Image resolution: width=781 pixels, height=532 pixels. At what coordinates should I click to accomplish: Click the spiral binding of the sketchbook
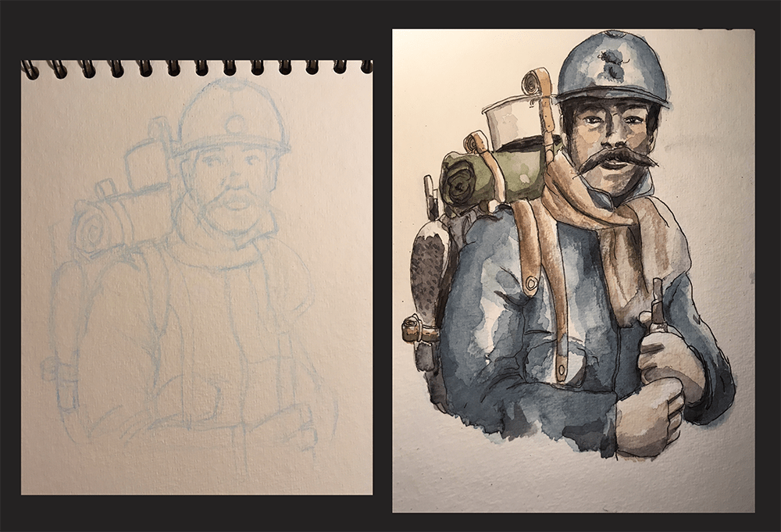195,68
